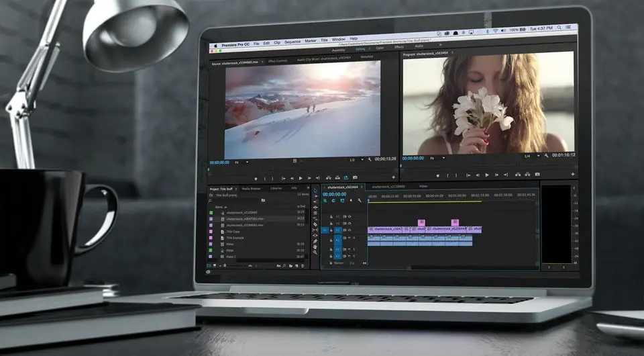Switch to Effect Controls tab
The image size is (644, 356).
pos(278,61)
